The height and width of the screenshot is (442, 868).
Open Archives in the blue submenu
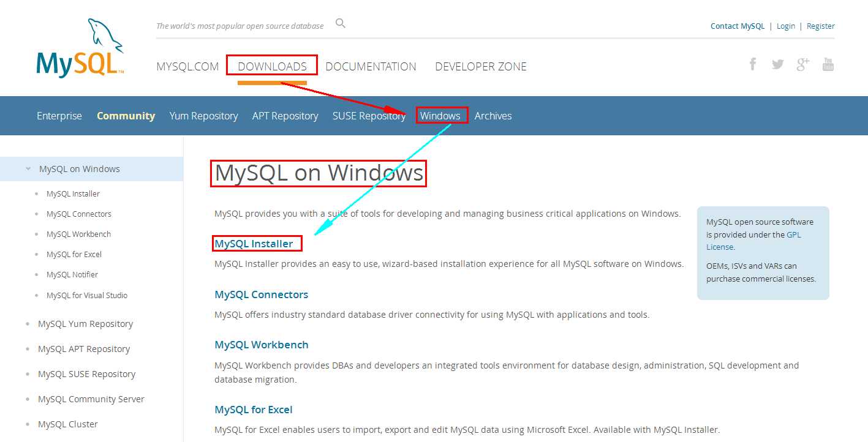493,116
